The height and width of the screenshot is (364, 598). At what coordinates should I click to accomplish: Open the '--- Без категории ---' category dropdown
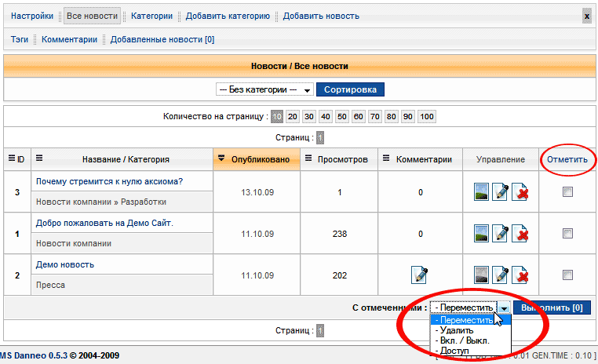tap(264, 89)
